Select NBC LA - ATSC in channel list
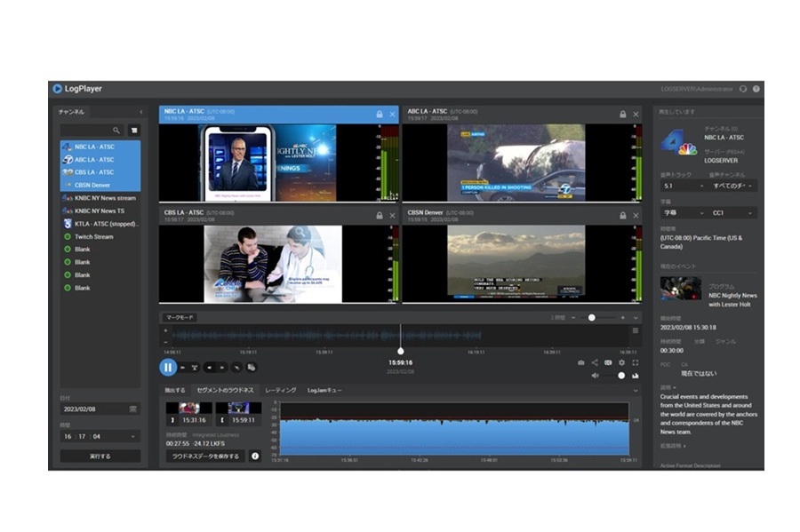Image resolution: width=800 pixels, height=532 pixels. coord(100,147)
